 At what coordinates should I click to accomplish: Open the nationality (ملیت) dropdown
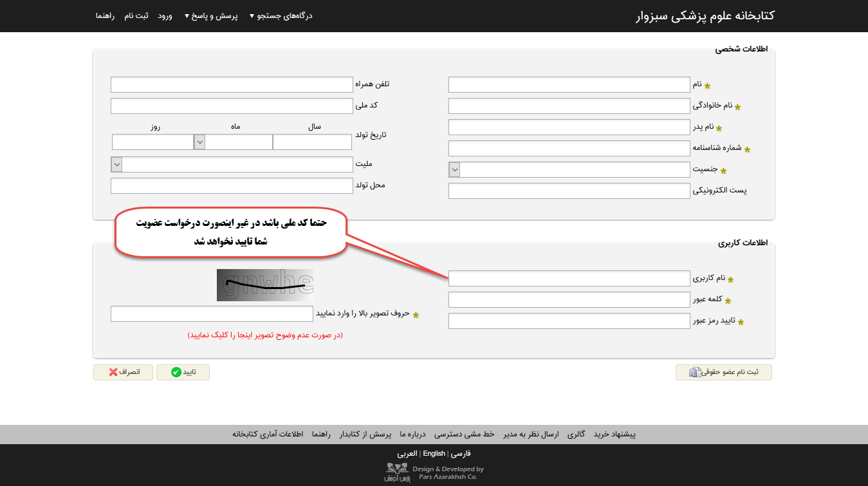click(x=116, y=164)
